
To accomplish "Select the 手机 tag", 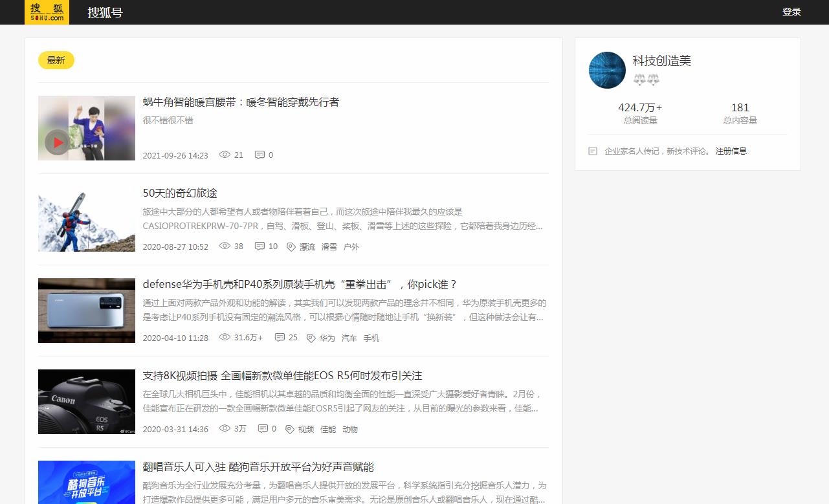I will (x=371, y=338).
